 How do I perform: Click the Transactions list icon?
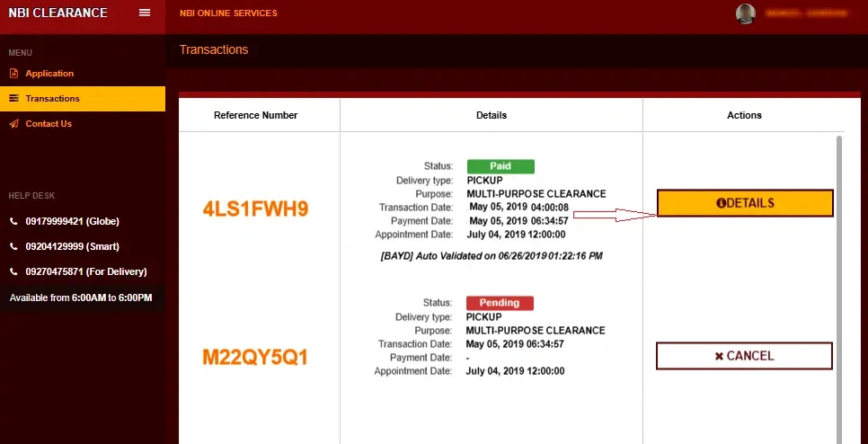(13, 99)
